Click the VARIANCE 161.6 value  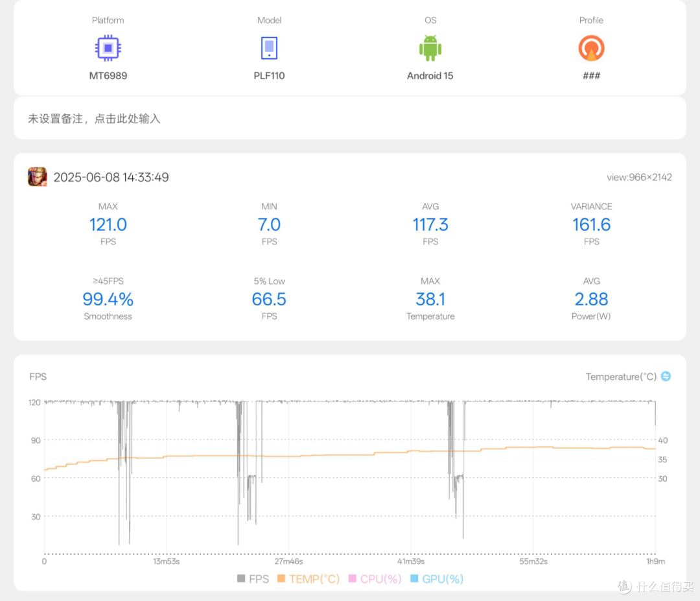[x=592, y=224]
